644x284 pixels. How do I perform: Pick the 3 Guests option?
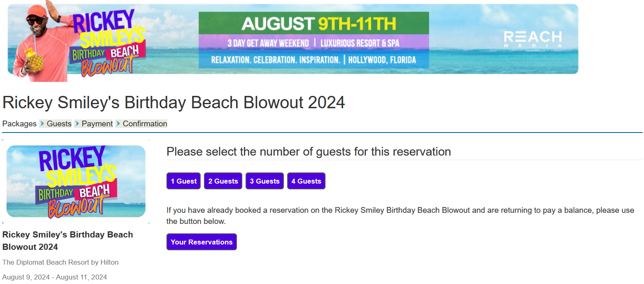pos(265,181)
